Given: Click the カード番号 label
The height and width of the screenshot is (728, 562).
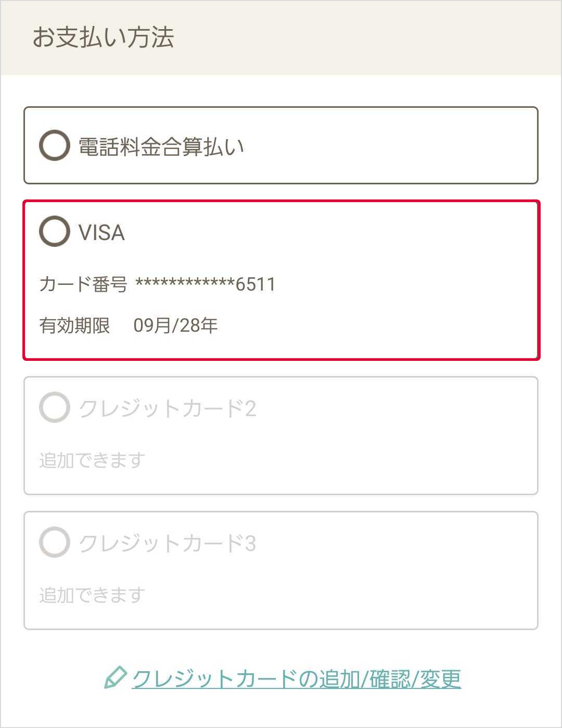Looking at the screenshot, I should (83, 284).
